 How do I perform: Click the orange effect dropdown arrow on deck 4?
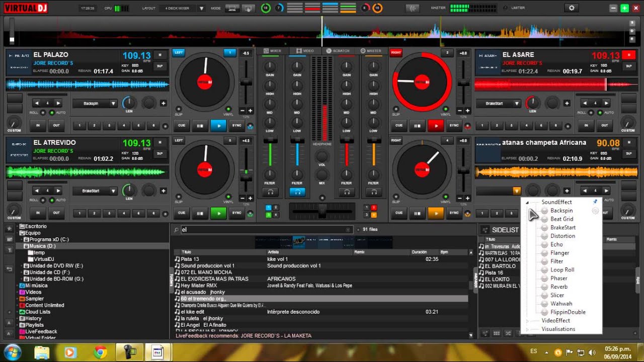coord(516,191)
